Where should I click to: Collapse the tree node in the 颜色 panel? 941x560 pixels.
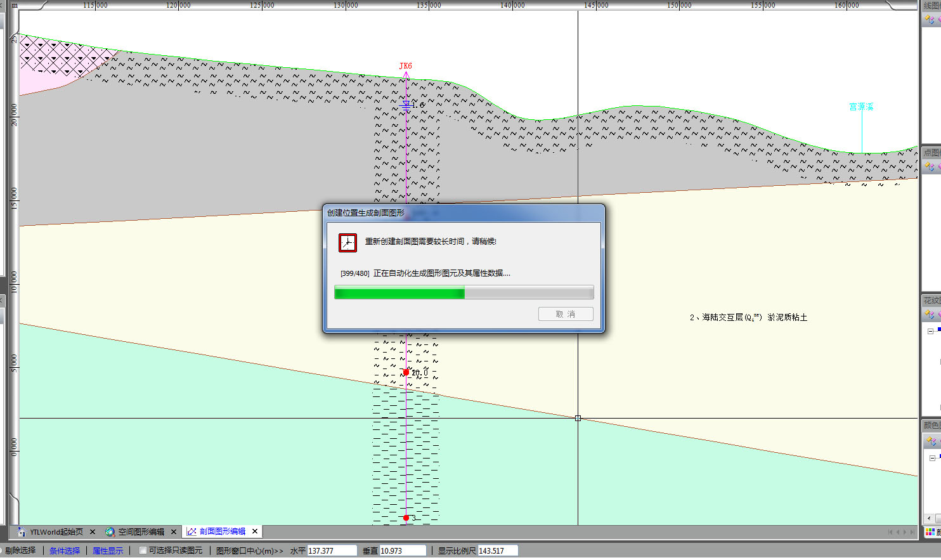(x=931, y=458)
